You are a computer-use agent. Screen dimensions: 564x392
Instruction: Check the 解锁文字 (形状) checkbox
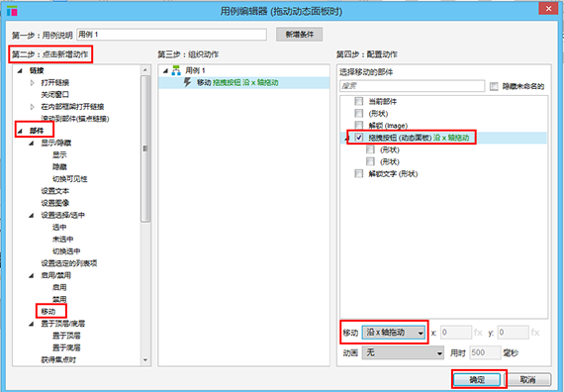[x=358, y=173]
